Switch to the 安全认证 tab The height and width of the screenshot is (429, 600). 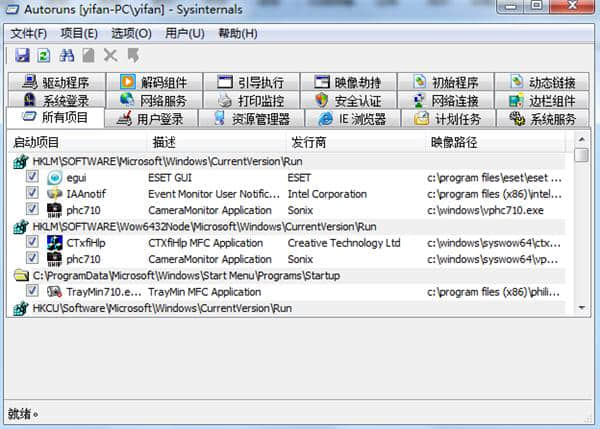349,100
